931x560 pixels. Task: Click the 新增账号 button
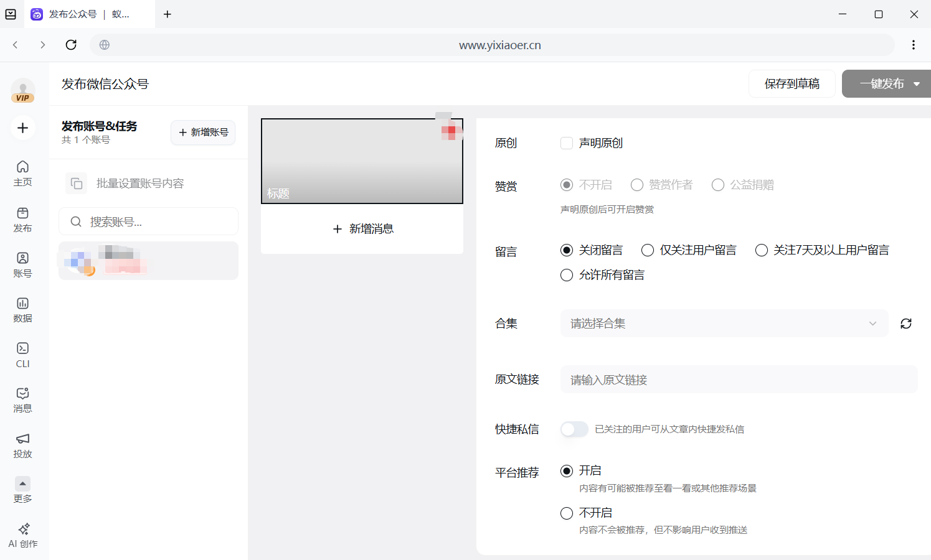coord(203,133)
